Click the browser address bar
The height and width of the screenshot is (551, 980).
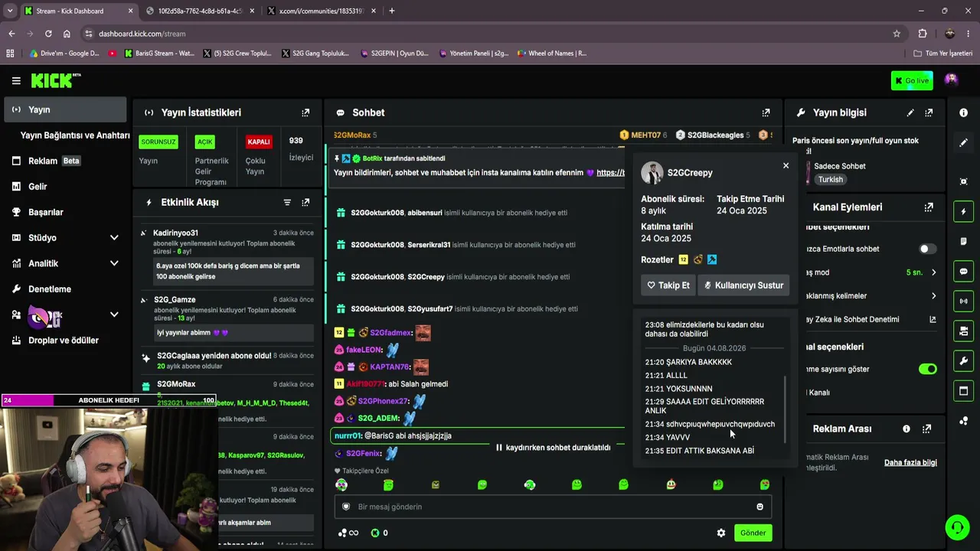pyautogui.click(x=490, y=34)
